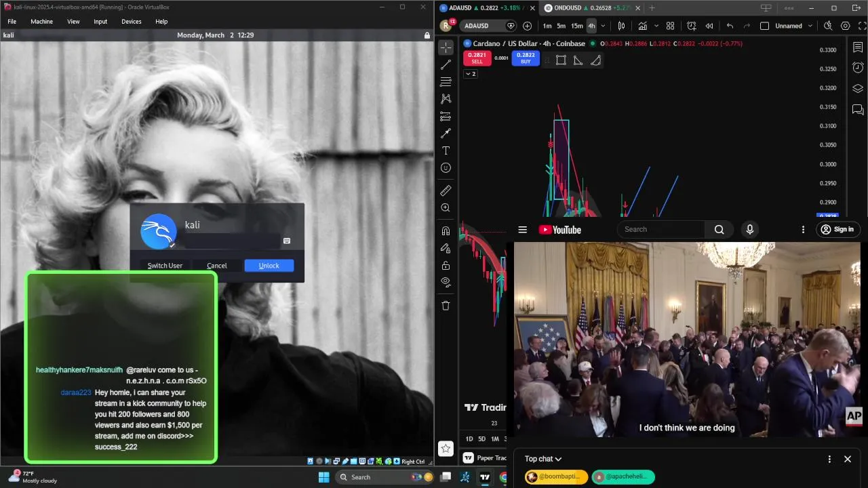Screen dimensions: 868x488
Task: Open the Devices menu in VirtualBox
Action: [132, 22]
